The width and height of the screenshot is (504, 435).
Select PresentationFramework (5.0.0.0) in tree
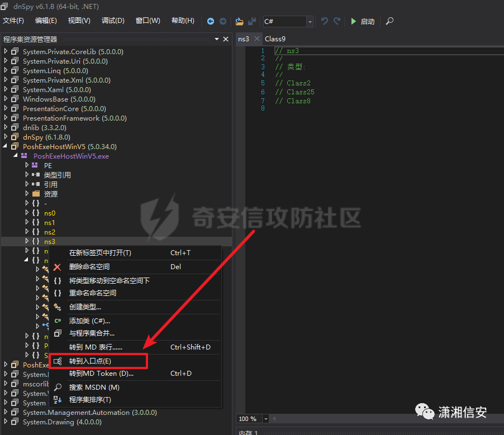pos(75,118)
